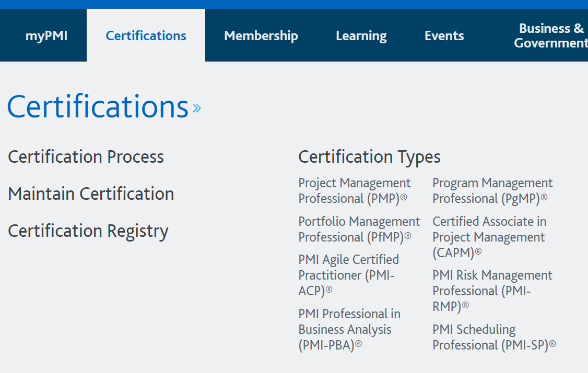
Task: Select the Learning menu item
Action: [x=361, y=35]
